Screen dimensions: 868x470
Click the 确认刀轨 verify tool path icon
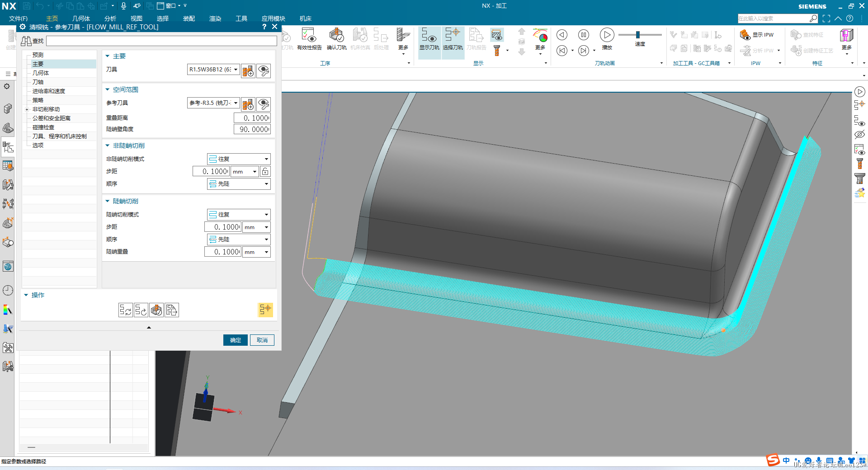336,39
